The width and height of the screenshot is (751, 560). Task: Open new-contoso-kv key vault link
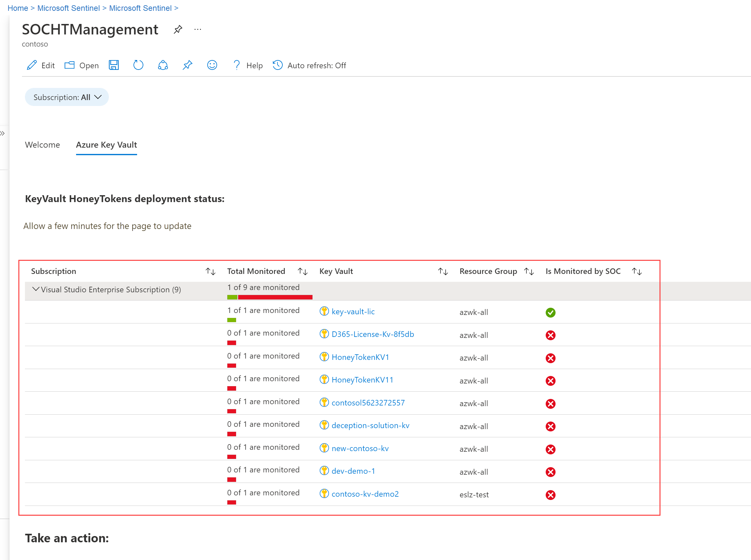click(360, 448)
